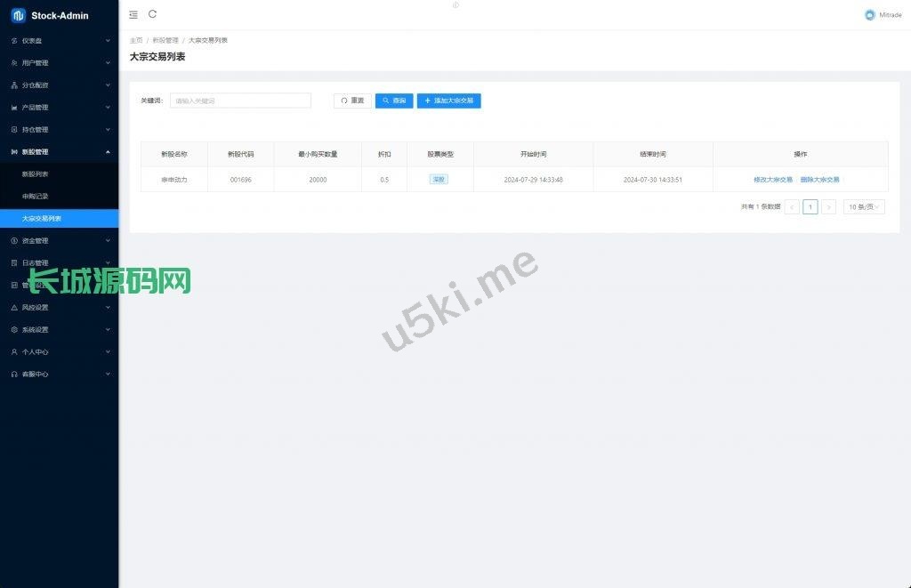Click 修改大宗交易 link in table row

(x=773, y=180)
